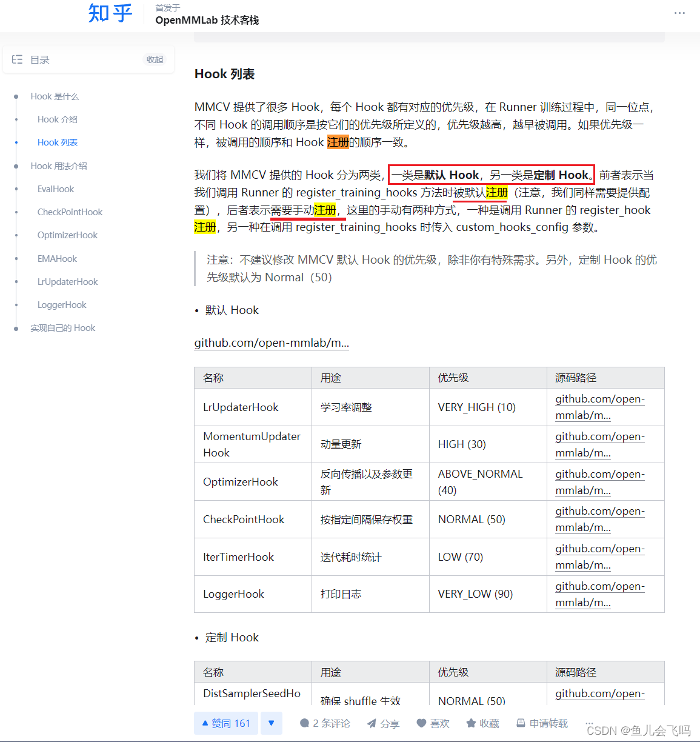Click the 目录 outline icon in the sidebar header
700x742 pixels.
tap(17, 59)
